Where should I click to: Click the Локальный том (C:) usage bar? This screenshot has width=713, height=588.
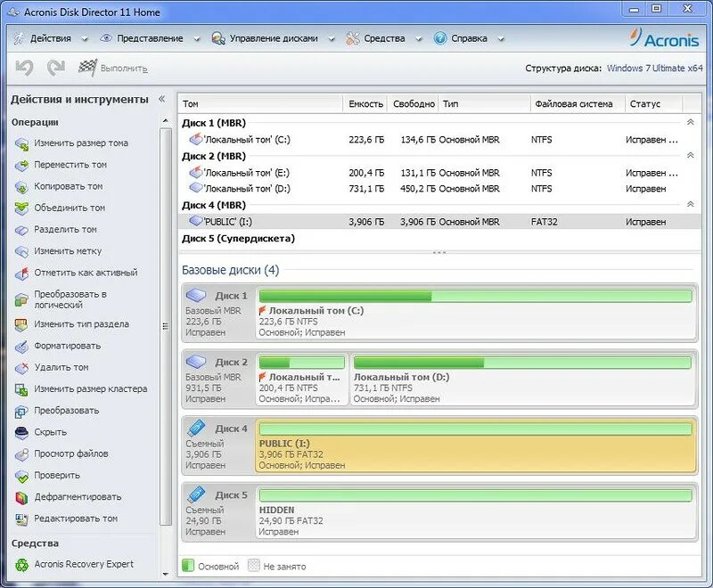pyautogui.click(x=475, y=297)
